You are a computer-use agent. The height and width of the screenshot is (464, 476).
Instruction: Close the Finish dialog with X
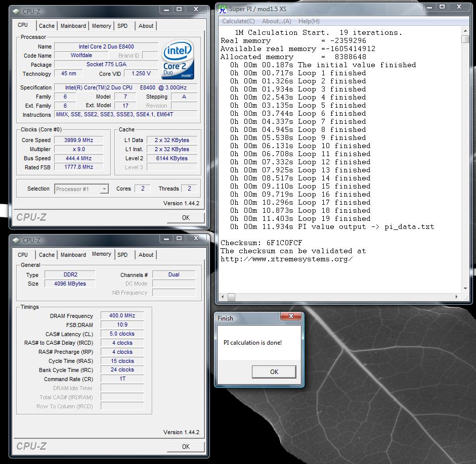291,316
